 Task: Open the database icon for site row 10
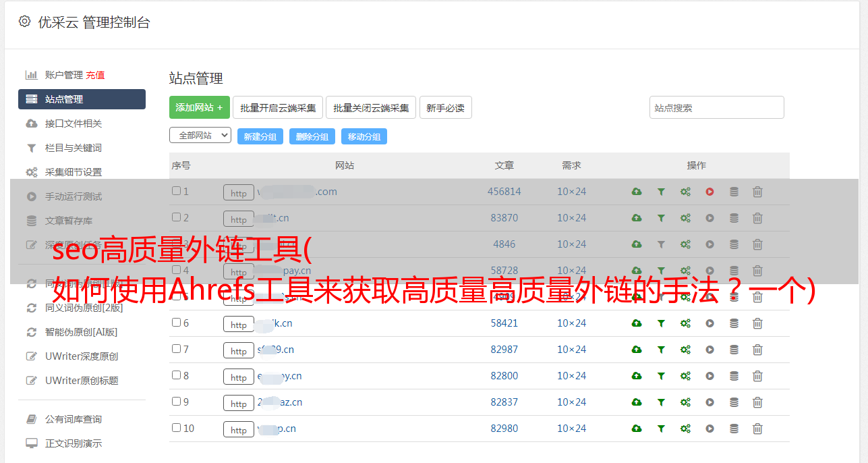pos(734,429)
